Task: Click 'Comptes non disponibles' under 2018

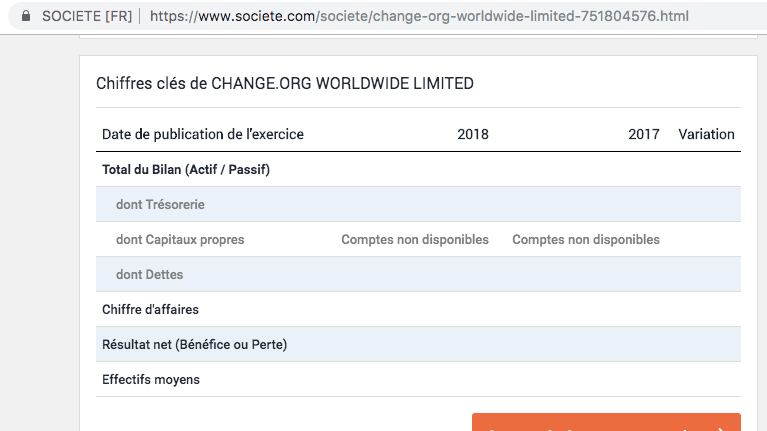Action: click(x=415, y=240)
